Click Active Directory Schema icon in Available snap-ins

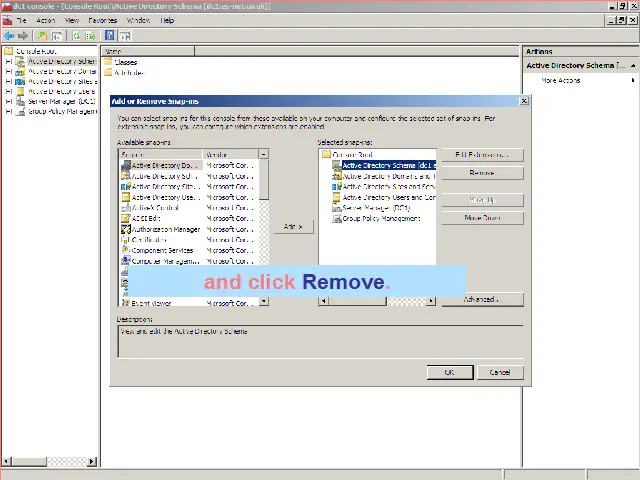click(x=126, y=176)
